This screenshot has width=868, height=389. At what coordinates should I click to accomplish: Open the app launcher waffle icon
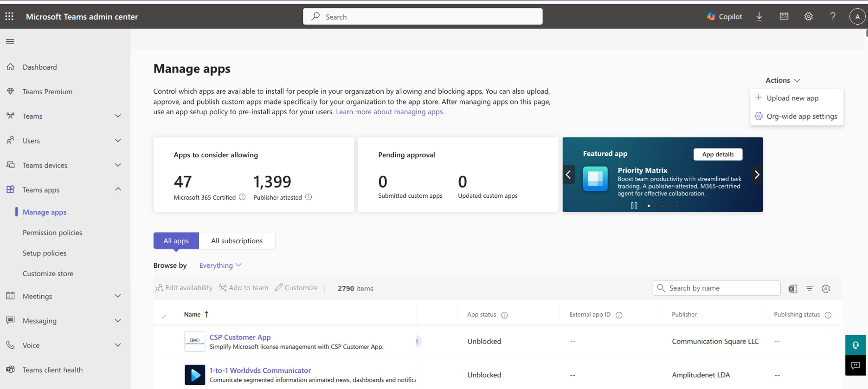9,17
